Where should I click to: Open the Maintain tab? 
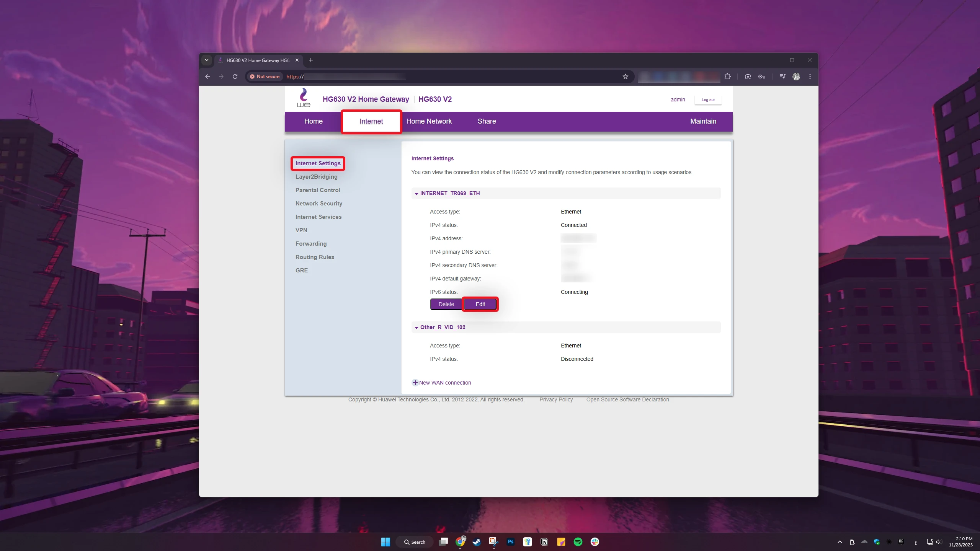pyautogui.click(x=703, y=121)
